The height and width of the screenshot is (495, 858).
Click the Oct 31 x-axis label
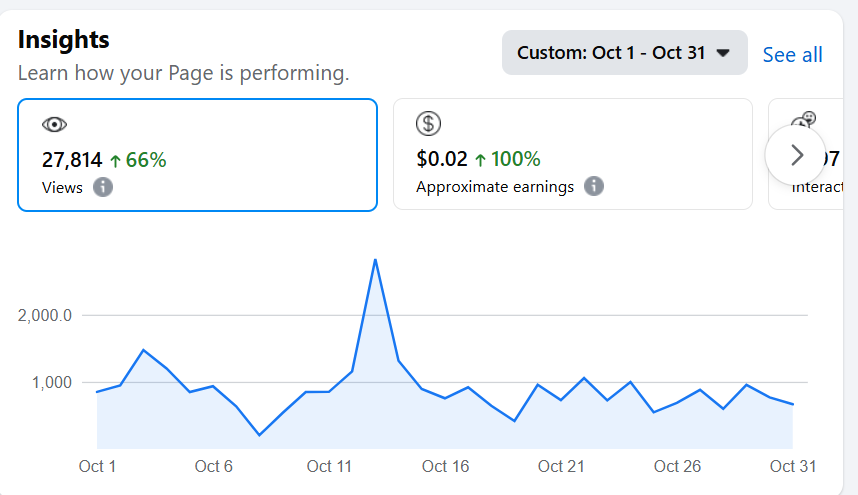click(x=794, y=466)
